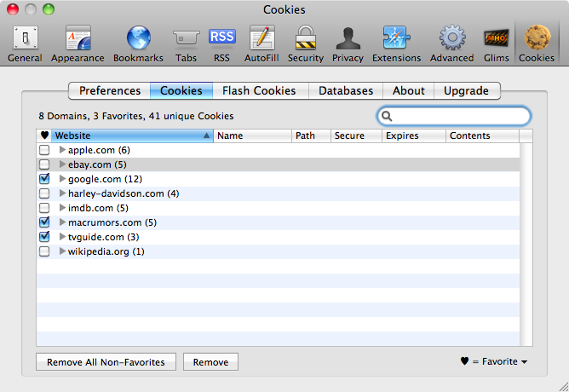The width and height of the screenshot is (569, 392).
Task: Expand macrumors.com cookie list
Action: 62,222
